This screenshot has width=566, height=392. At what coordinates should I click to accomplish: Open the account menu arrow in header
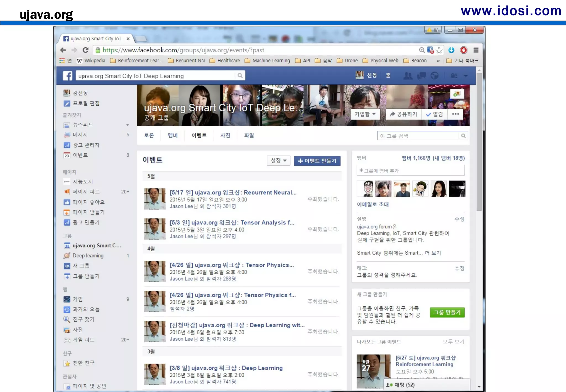click(466, 75)
